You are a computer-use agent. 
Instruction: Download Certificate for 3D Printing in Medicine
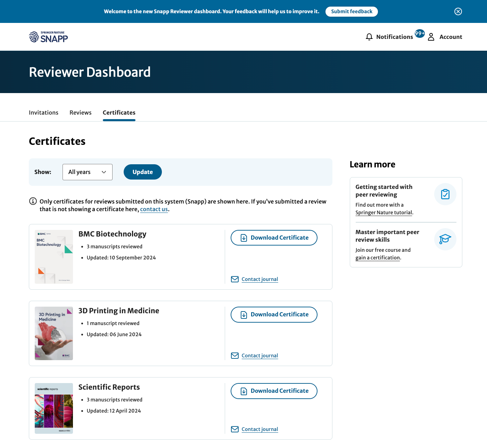[x=274, y=314]
